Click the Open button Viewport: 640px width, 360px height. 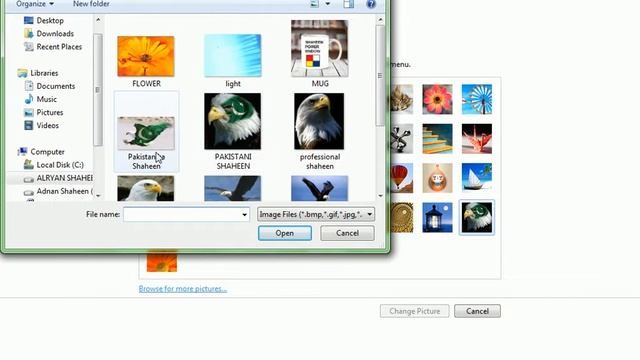(284, 233)
